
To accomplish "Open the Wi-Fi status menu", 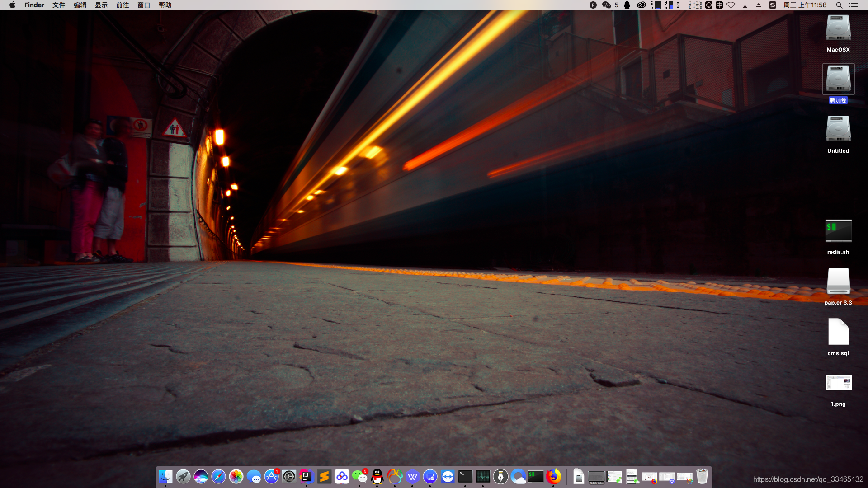I will point(731,5).
